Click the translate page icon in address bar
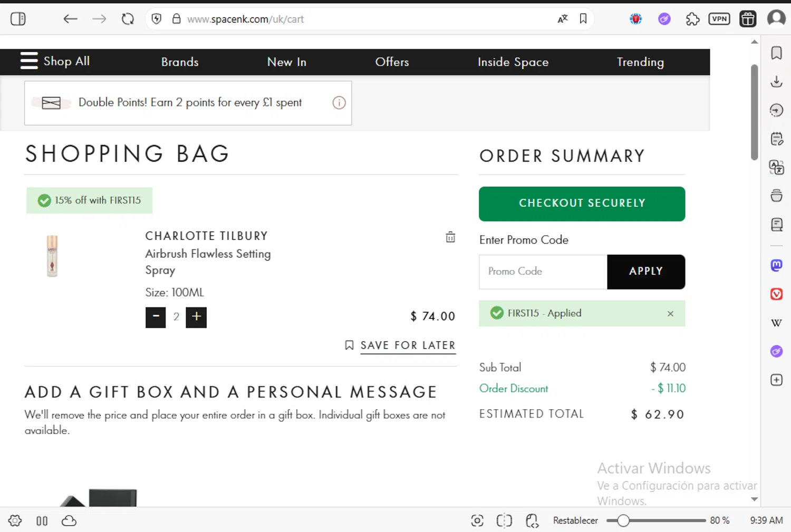The image size is (791, 532). [x=563, y=19]
